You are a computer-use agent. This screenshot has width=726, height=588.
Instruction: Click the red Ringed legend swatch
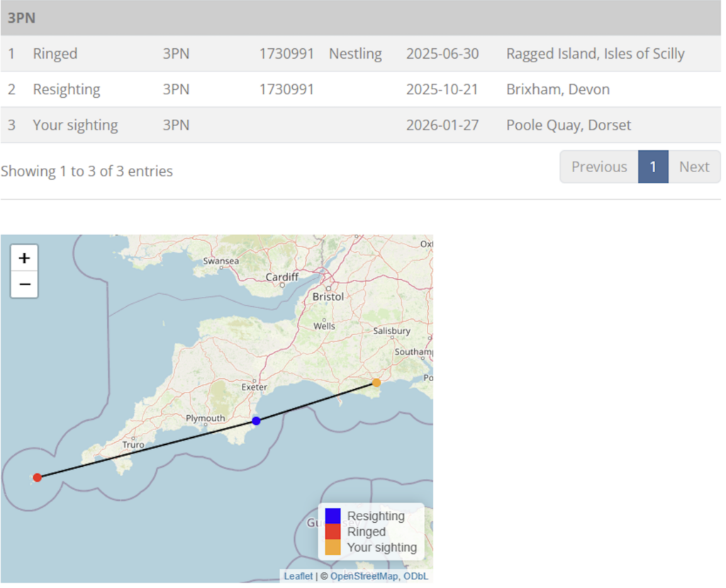point(333,531)
